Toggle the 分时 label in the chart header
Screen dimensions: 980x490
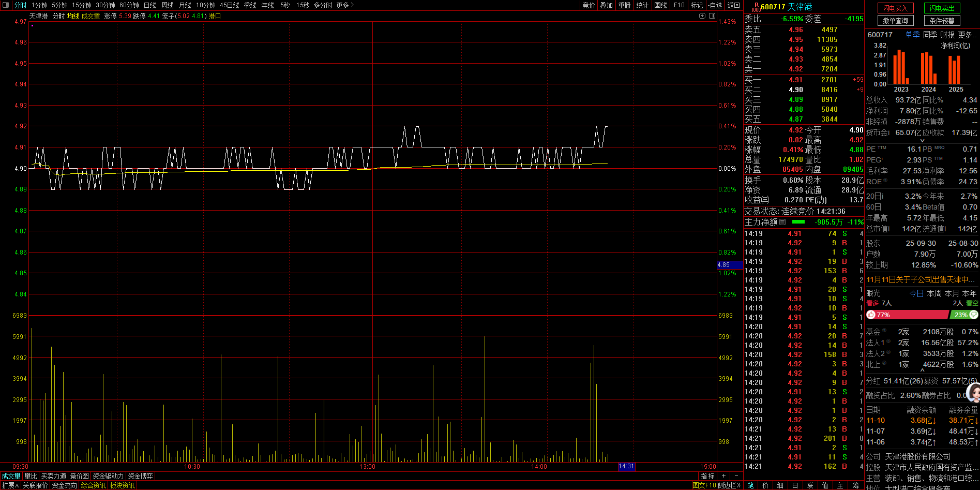(x=58, y=16)
